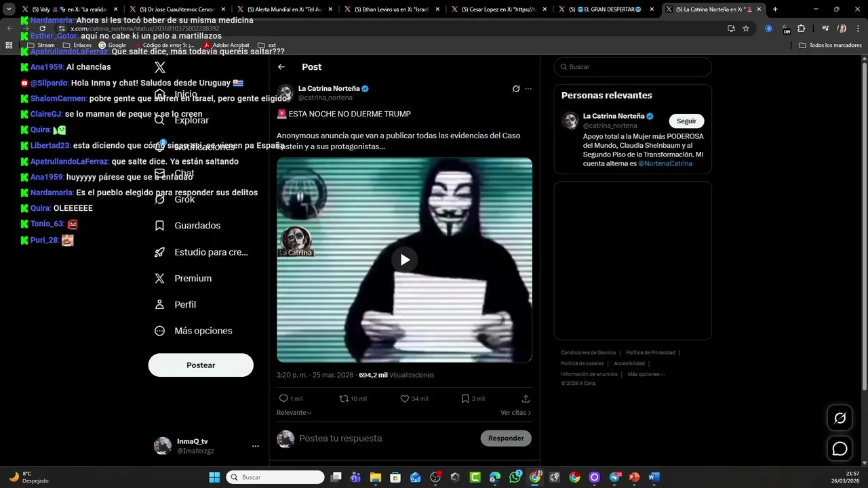Repost using the 10 mil repost icon
The width and height of the screenshot is (868, 488).
344,399
